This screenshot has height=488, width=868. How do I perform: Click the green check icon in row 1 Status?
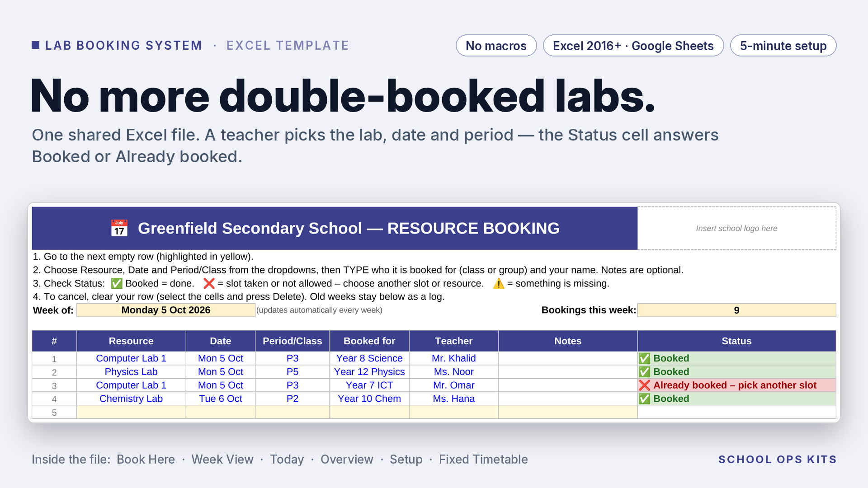(x=645, y=358)
